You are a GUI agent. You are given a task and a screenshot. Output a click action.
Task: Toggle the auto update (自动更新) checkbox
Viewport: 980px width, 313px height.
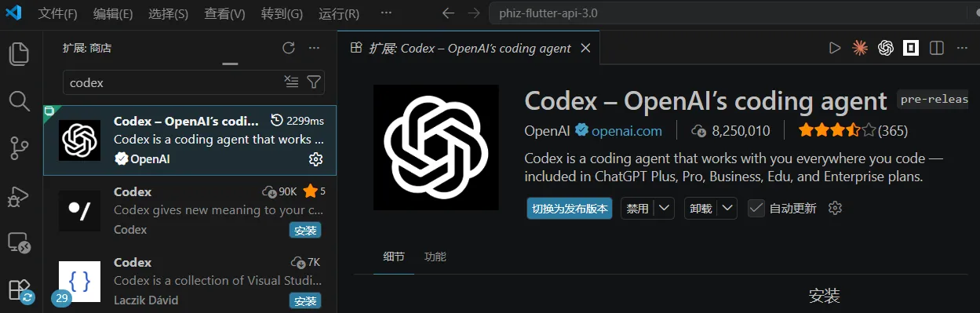[756, 208]
